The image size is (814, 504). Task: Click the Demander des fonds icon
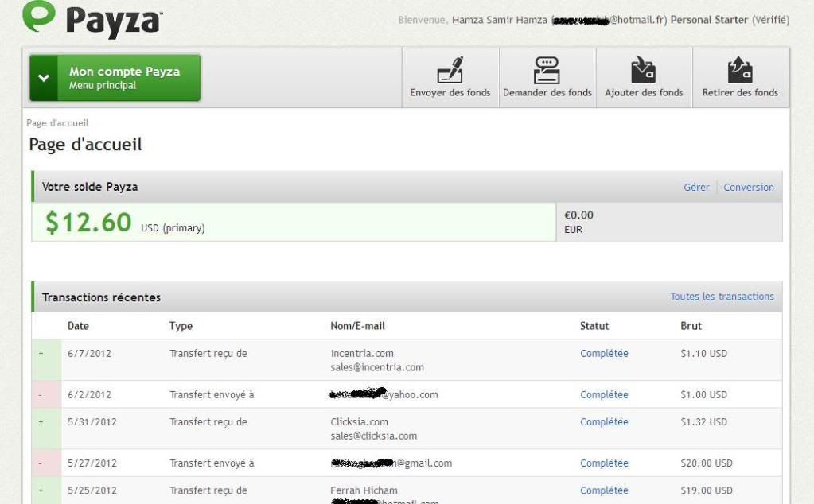547,70
